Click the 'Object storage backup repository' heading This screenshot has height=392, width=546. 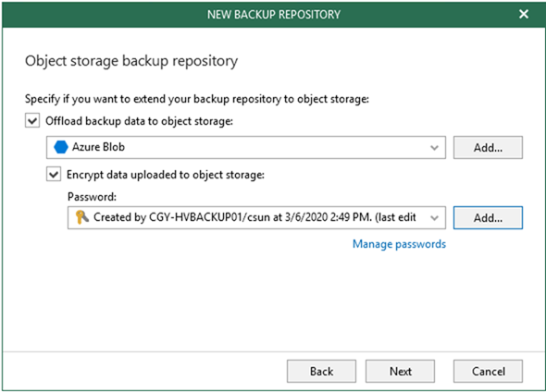(x=131, y=61)
